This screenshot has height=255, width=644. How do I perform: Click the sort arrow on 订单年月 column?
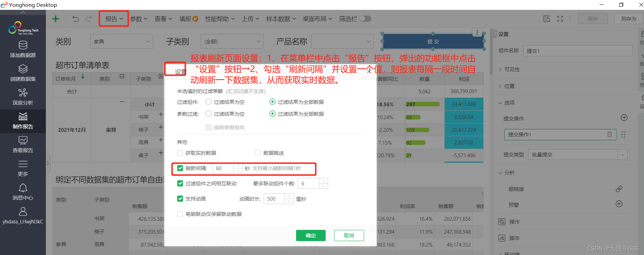click(83, 76)
